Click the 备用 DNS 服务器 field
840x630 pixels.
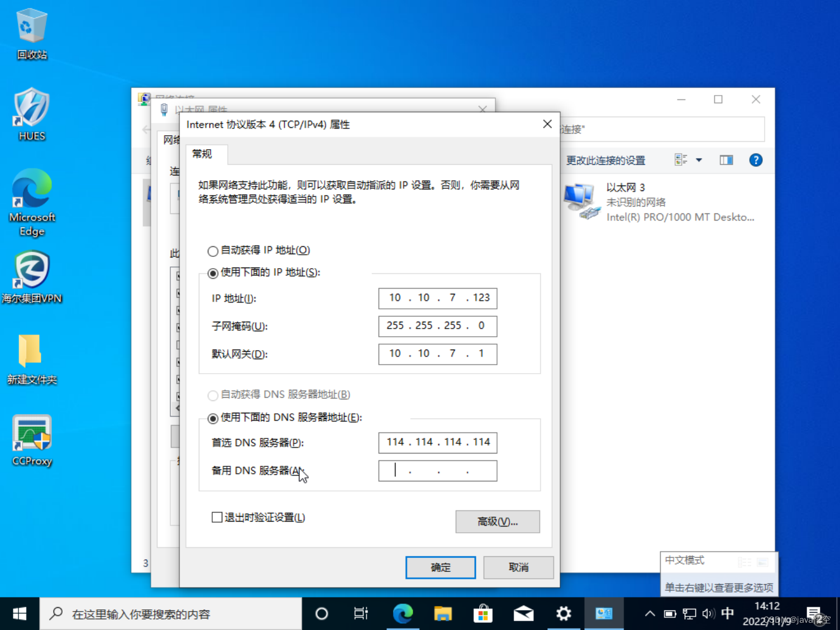click(438, 471)
